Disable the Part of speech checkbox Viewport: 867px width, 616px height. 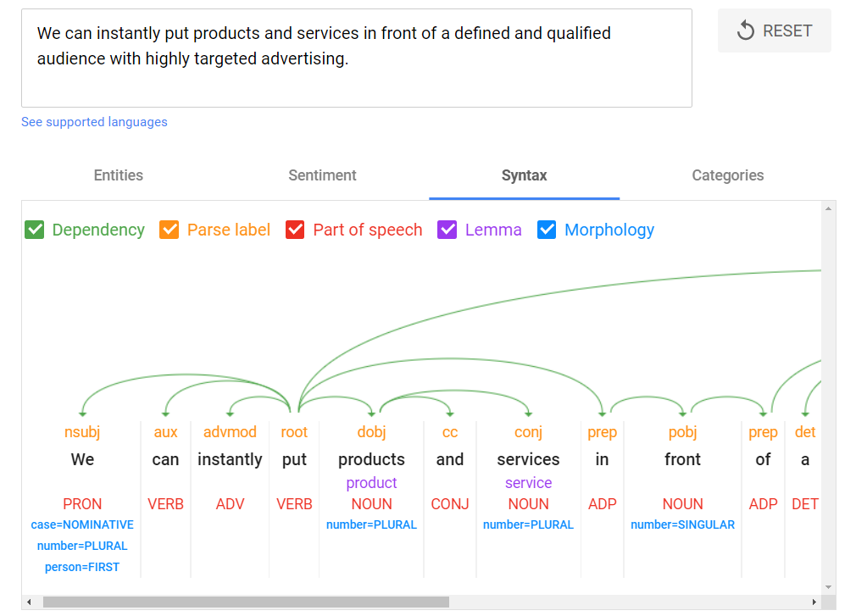click(295, 230)
